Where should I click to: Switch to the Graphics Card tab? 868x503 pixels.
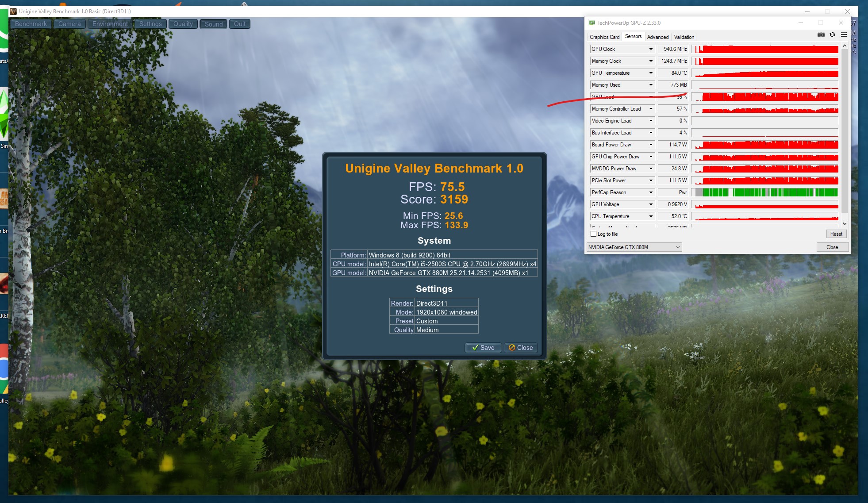pos(604,37)
